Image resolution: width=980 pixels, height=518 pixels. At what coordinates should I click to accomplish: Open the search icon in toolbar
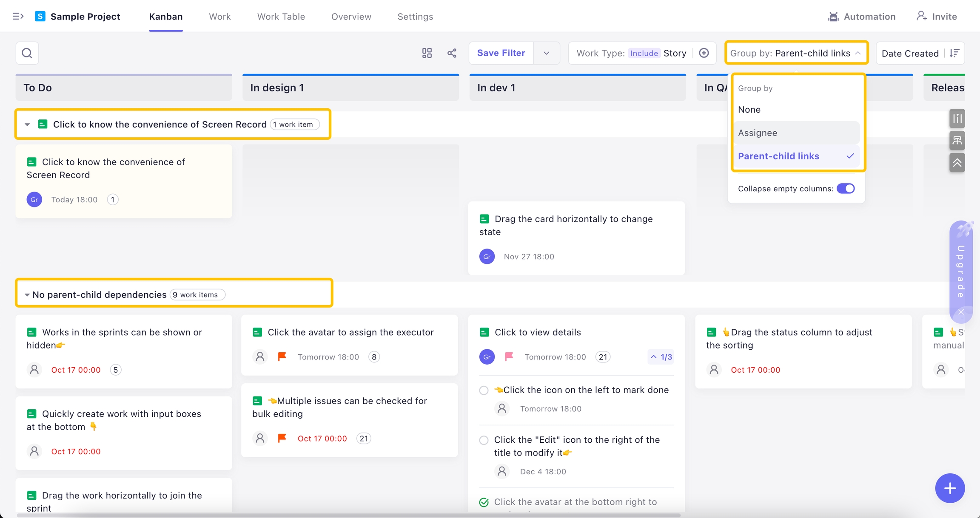pos(27,53)
